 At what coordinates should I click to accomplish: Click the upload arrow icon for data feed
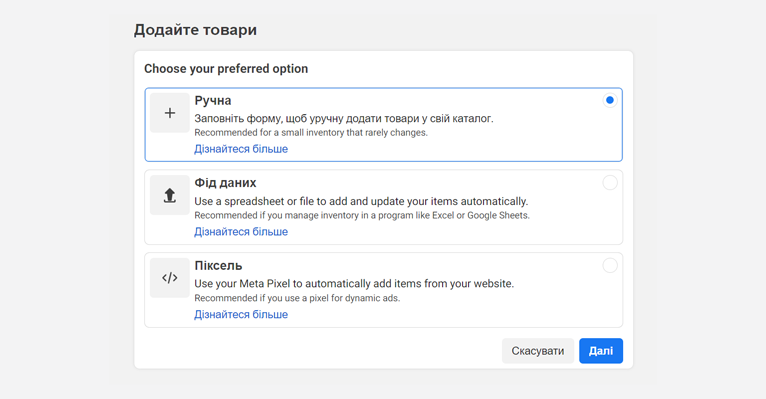(x=170, y=195)
